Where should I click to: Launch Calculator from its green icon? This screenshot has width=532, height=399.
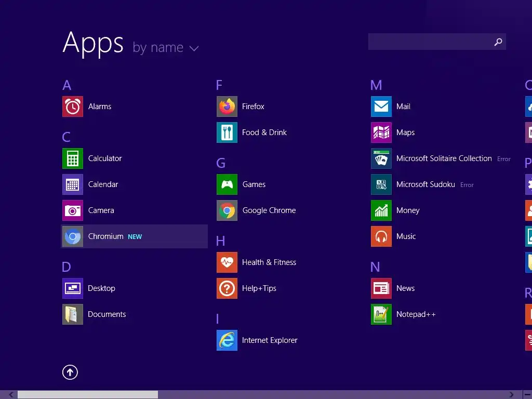click(x=73, y=158)
